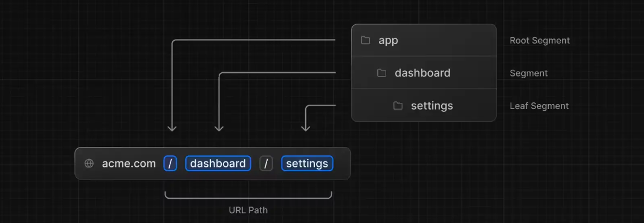Click the arrowhead pointing to first slash

pos(172,128)
